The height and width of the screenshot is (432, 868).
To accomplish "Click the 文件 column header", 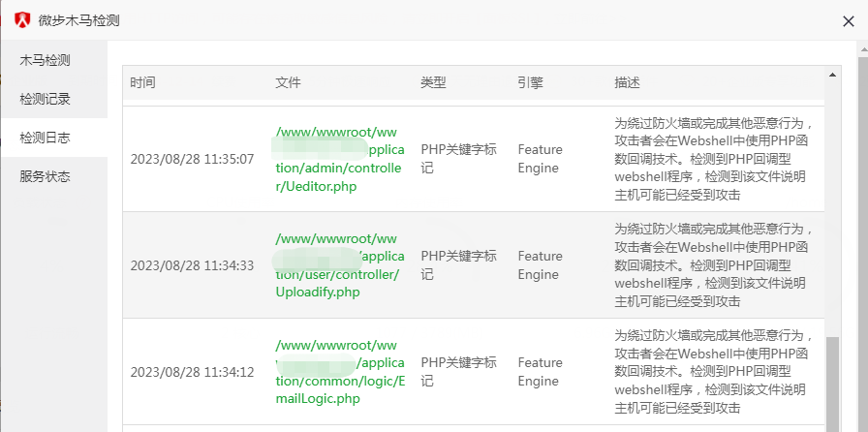I will 288,82.
